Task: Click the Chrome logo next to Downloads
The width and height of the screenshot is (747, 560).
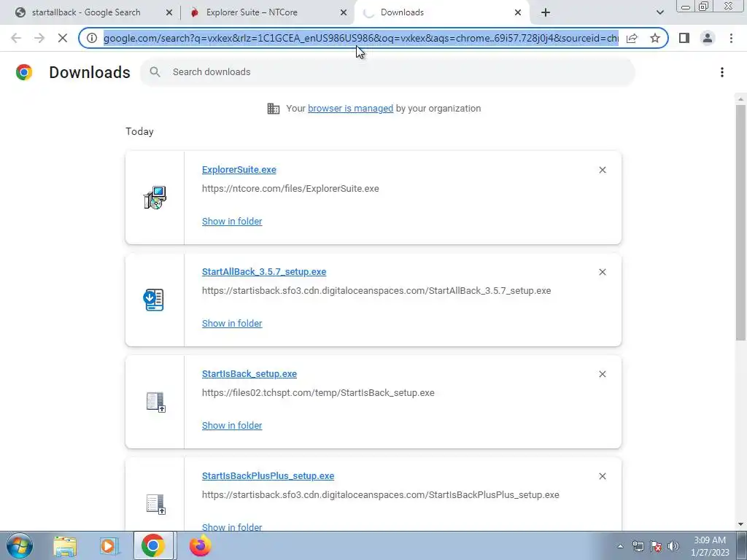Action: (x=24, y=72)
